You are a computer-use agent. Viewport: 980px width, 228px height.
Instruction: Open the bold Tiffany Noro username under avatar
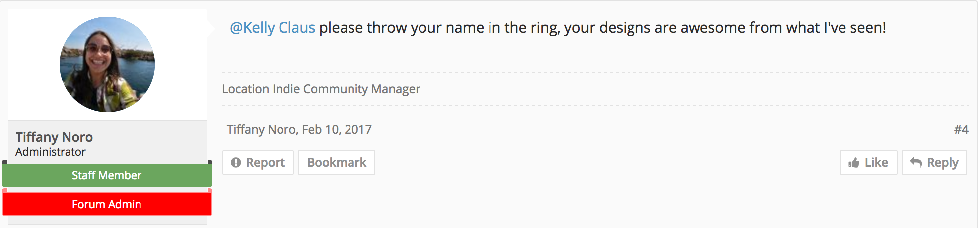[x=54, y=137]
